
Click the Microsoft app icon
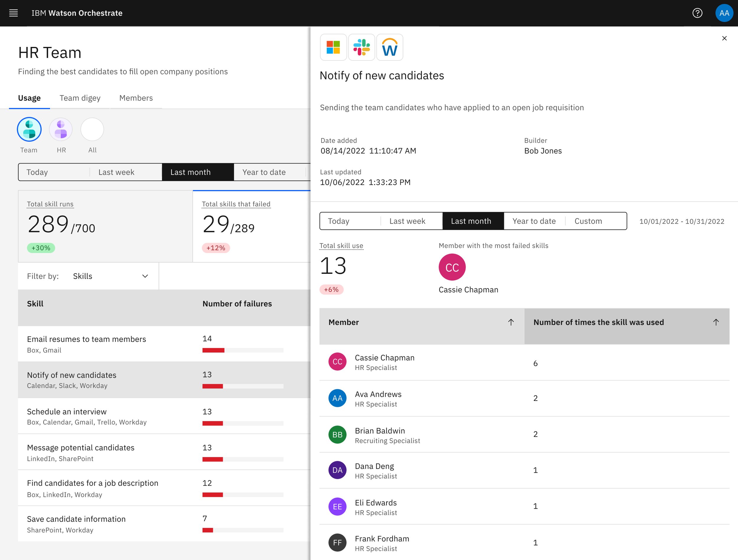[333, 47]
